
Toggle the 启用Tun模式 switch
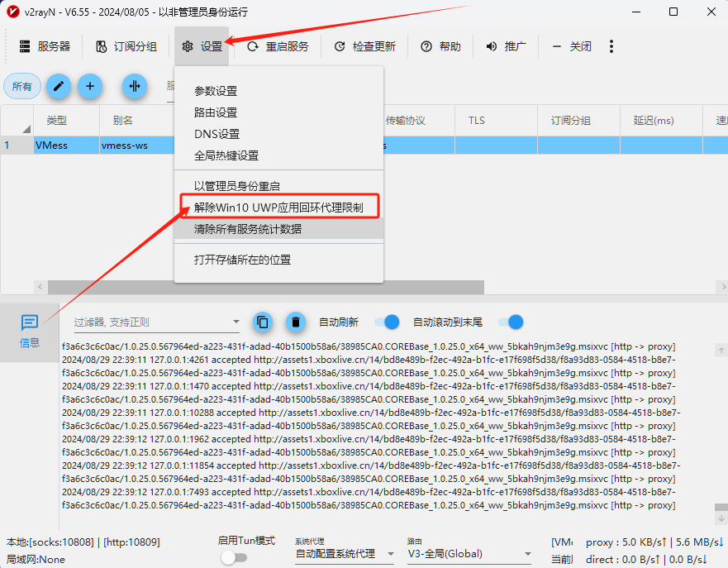[x=234, y=557]
